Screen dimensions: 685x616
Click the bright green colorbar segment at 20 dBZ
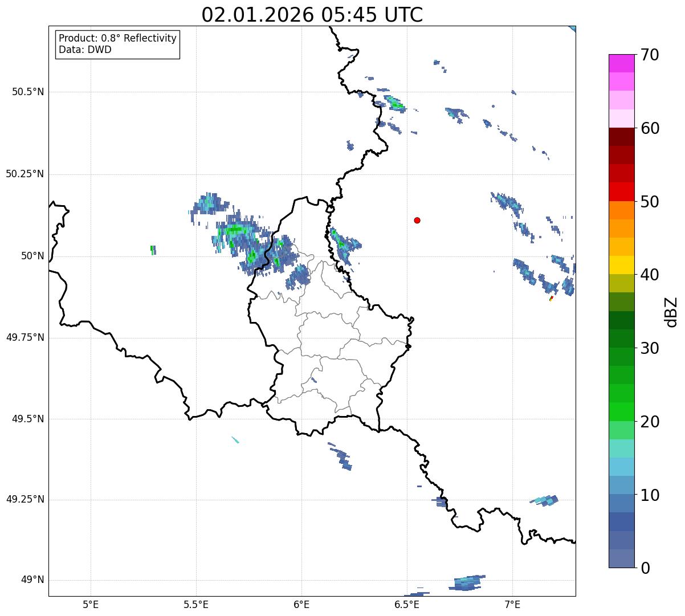(x=621, y=412)
